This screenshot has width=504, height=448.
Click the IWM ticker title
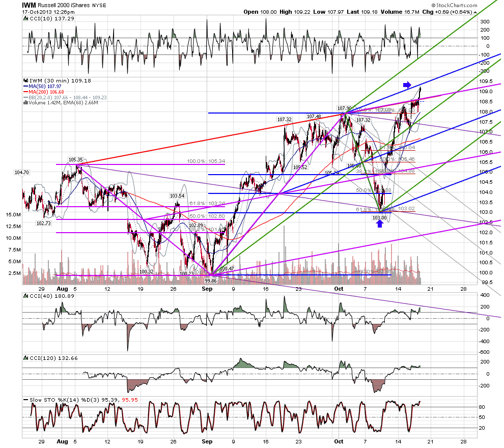point(29,5)
